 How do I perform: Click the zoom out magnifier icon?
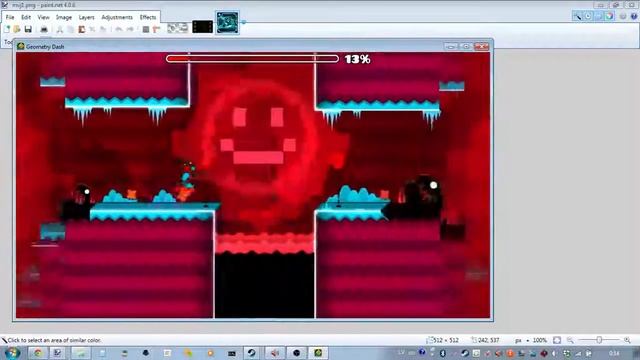click(x=570, y=340)
